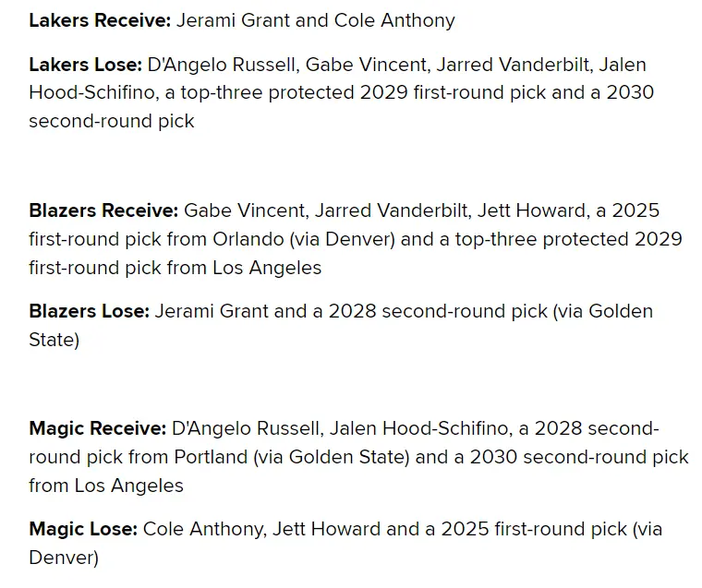Click 'second-round pick' ending Lakers Lose paragraph

click(x=112, y=121)
